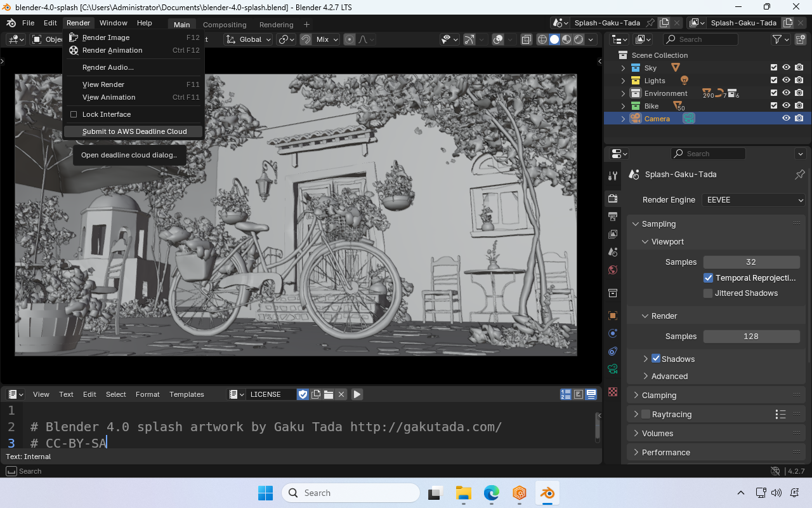The height and width of the screenshot is (508, 812).
Task: Uncheck Temporal Reprojection
Action: click(709, 277)
